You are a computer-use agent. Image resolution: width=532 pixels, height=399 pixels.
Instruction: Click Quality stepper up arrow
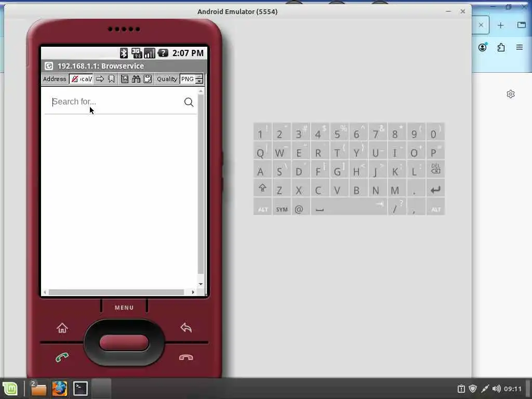199,77
